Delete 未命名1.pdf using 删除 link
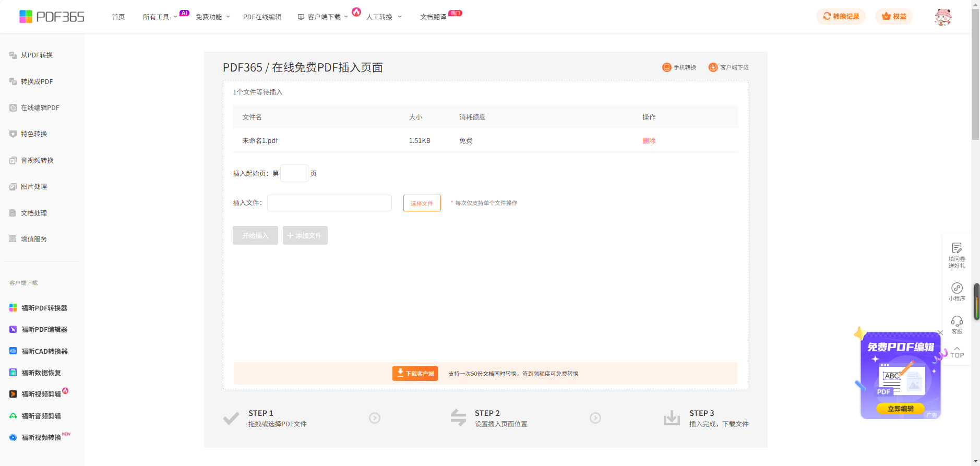 [649, 141]
